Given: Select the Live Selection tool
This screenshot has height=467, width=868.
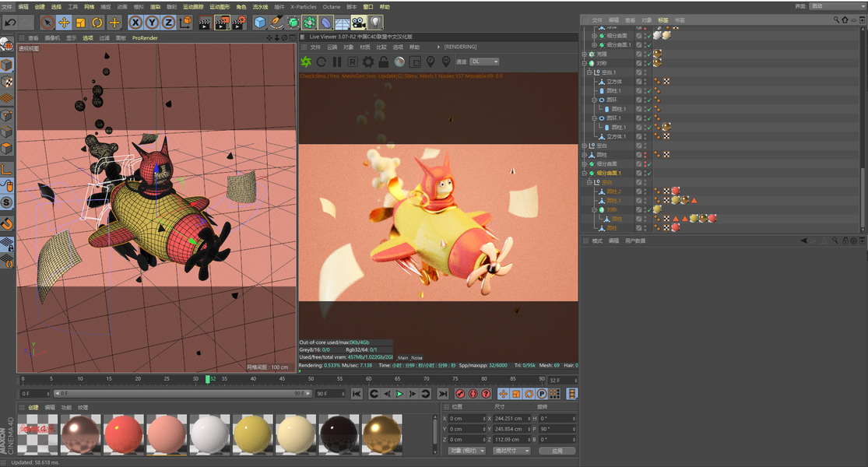Looking at the screenshot, I should click(47, 23).
